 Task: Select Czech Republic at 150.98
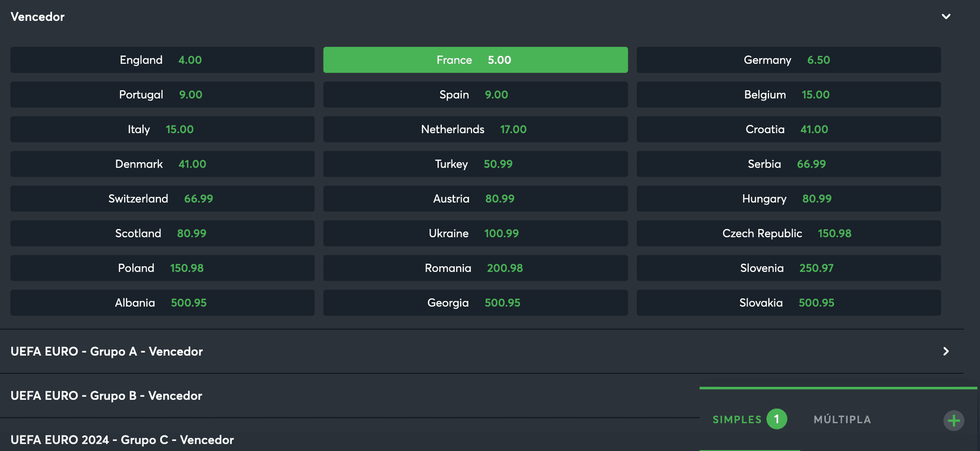tap(788, 233)
